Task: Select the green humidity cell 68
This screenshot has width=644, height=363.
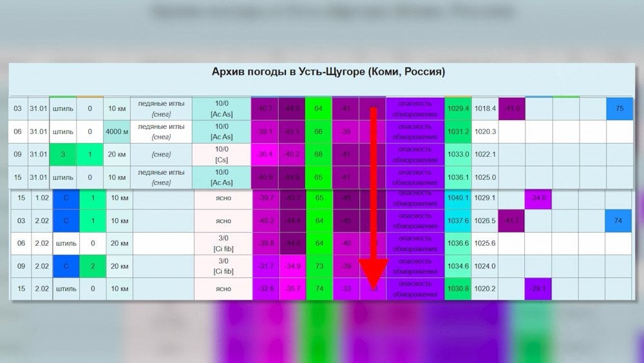Action: tap(318, 155)
